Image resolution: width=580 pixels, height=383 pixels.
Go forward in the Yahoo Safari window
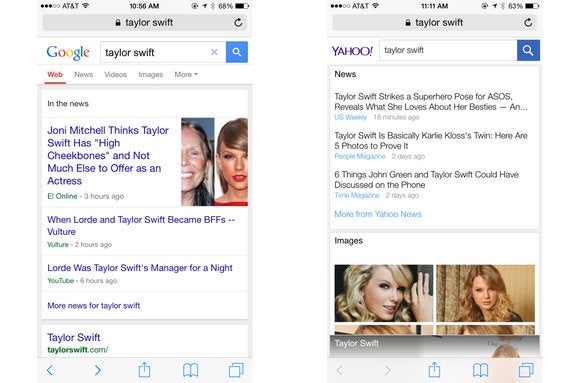pos(387,370)
